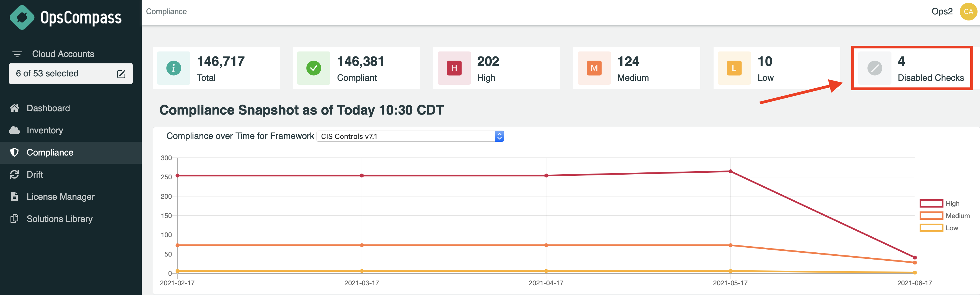Viewport: 980px width, 295px height.
Task: Click the 146,381 Compliant card
Action: pos(356,68)
